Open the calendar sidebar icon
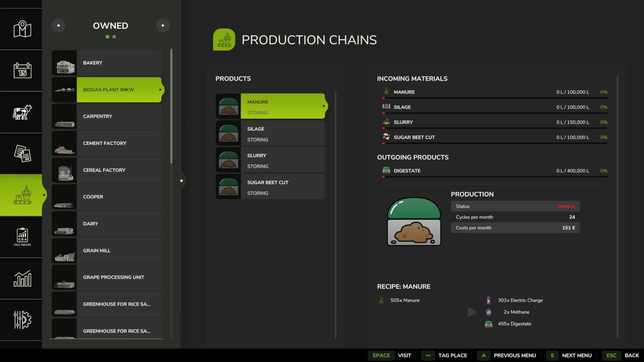The width and height of the screenshot is (644, 362). [x=22, y=70]
